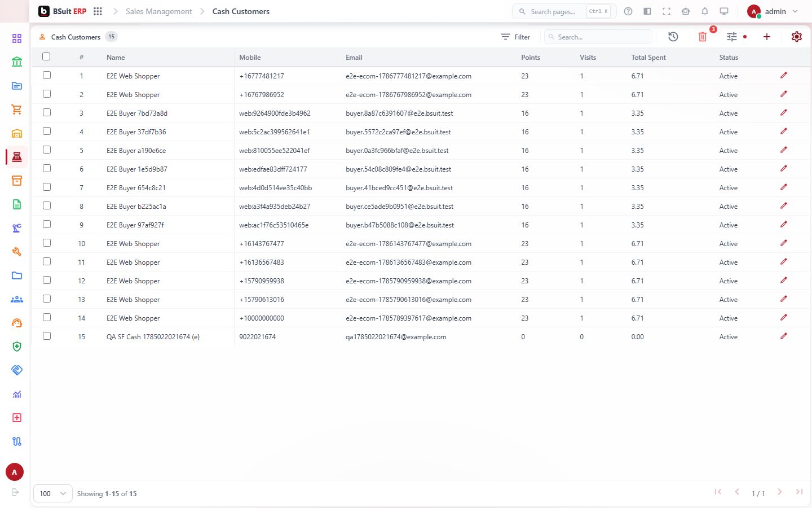Screen dimensions: 812x508
Task: Sort by Name column header
Action: pyautogui.click(x=116, y=58)
